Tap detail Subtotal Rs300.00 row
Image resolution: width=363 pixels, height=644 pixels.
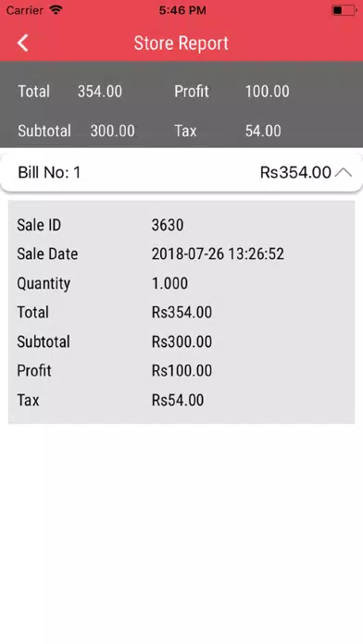[181, 341]
